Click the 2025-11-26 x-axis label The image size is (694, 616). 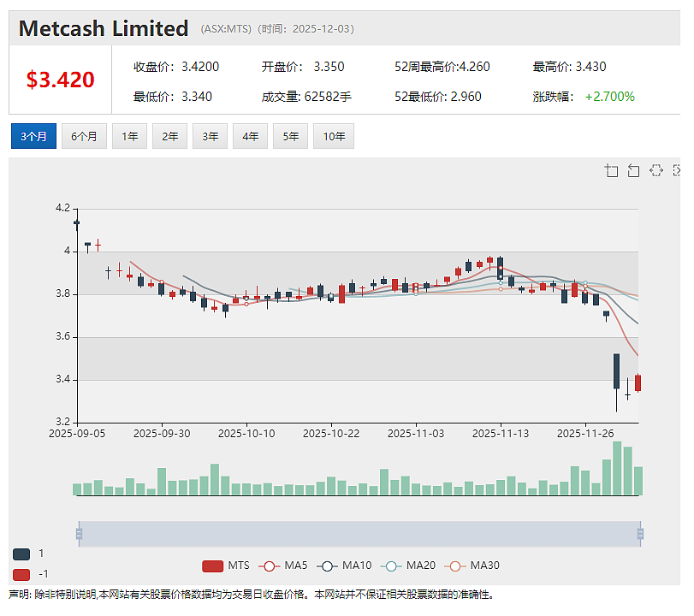[x=585, y=434]
